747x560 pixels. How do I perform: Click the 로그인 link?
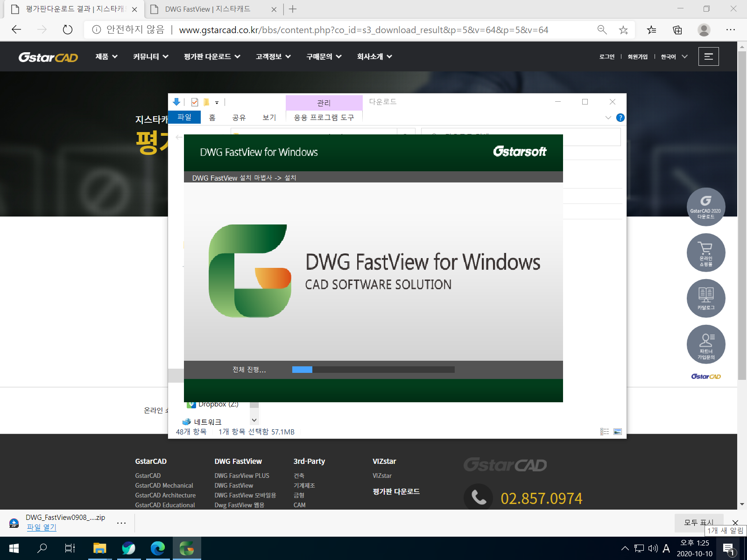607,56
